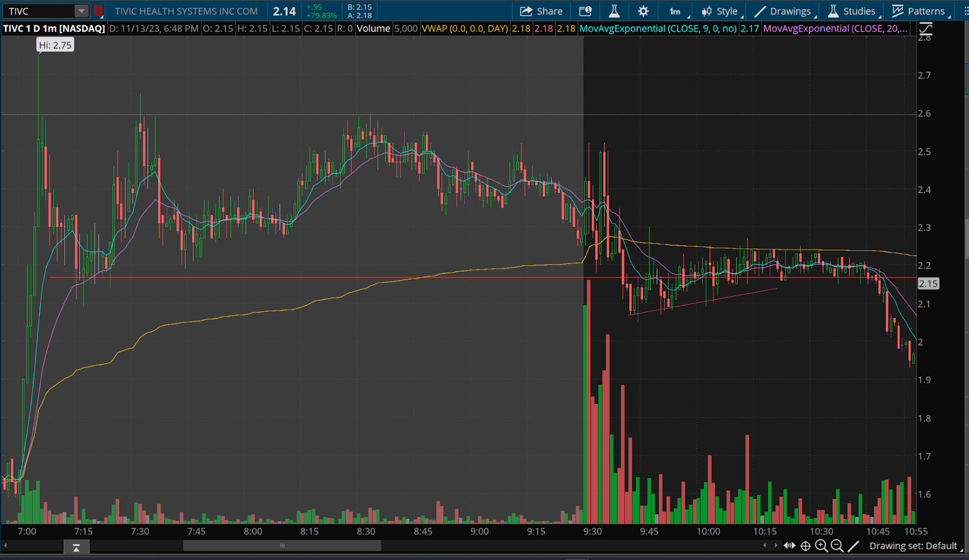969x560 pixels.
Task: Open the 1m timeframe dropdown
Action: [676, 11]
